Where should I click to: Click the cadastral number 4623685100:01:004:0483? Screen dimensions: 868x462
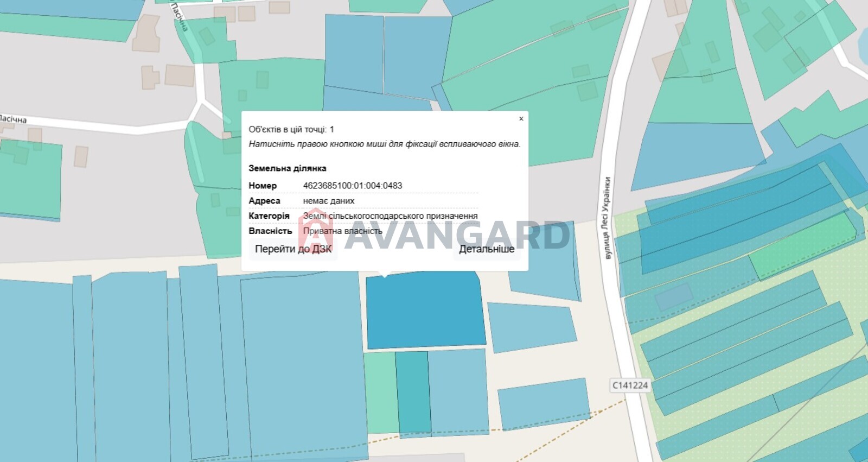click(353, 186)
